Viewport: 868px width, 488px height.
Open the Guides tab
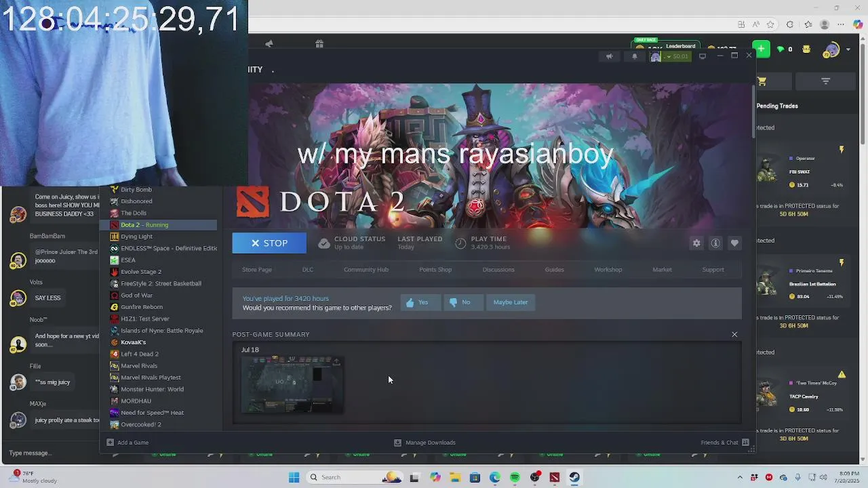click(555, 270)
